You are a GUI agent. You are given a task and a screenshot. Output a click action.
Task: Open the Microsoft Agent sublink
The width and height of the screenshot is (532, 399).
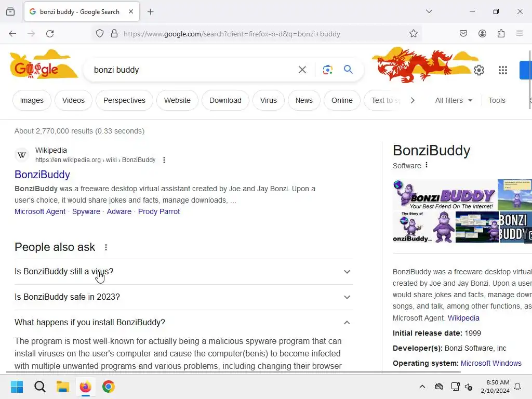tap(40, 211)
